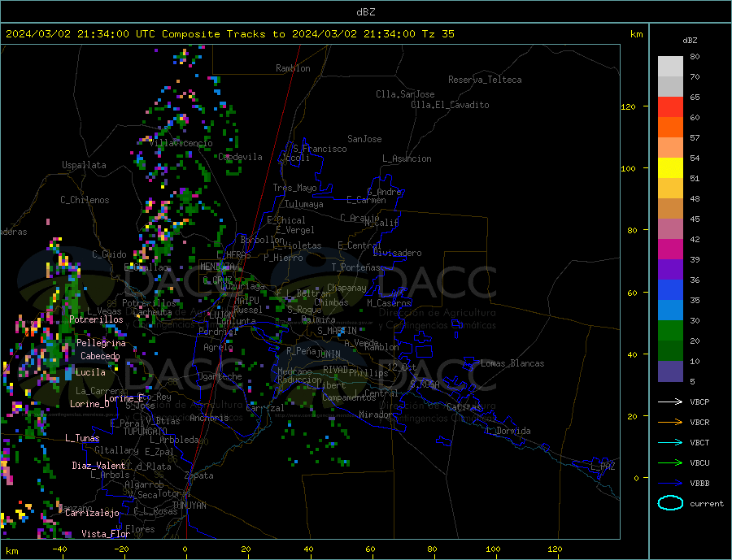Click the 'Tres_Mayo' map label
Image resolution: width=732 pixels, height=560 pixels.
click(294, 188)
